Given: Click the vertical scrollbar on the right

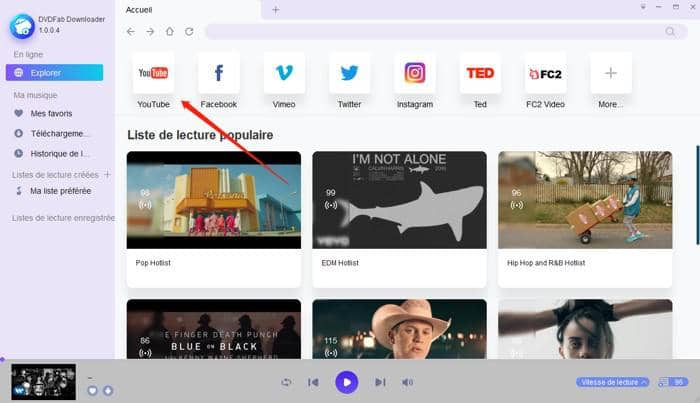Looking at the screenshot, I should 697,195.
